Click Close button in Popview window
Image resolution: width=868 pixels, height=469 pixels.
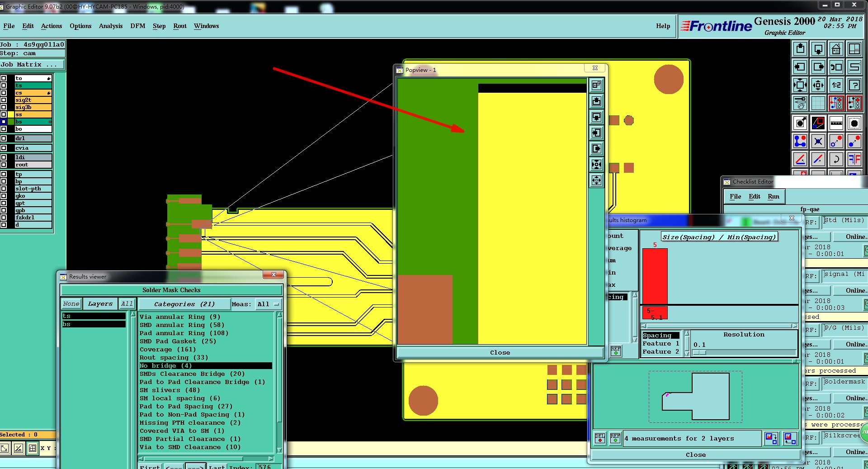tap(500, 352)
